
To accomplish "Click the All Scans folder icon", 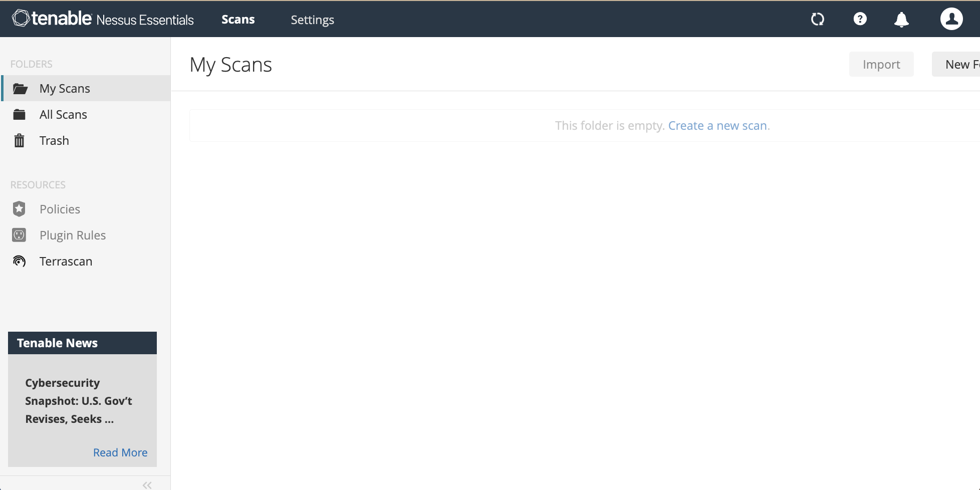I will click(x=20, y=115).
